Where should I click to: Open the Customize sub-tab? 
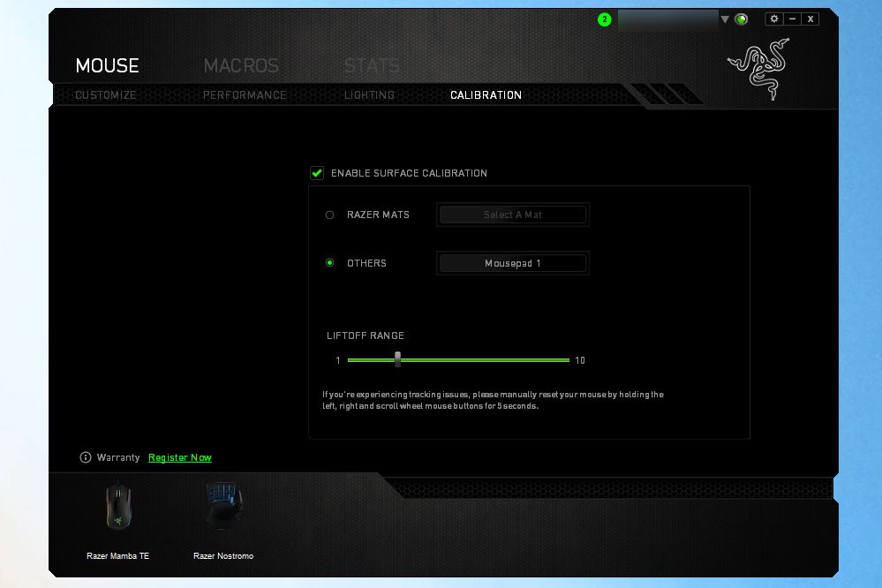106,95
